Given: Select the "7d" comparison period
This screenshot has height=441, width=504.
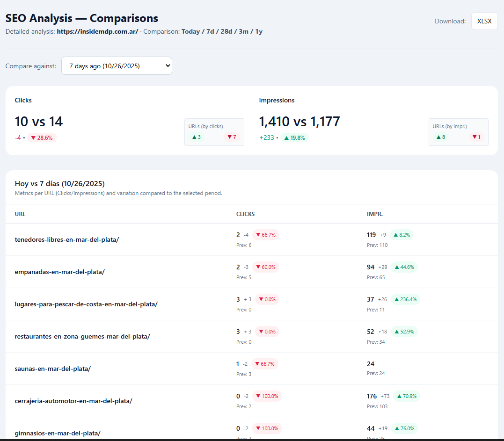Looking at the screenshot, I should (x=209, y=31).
